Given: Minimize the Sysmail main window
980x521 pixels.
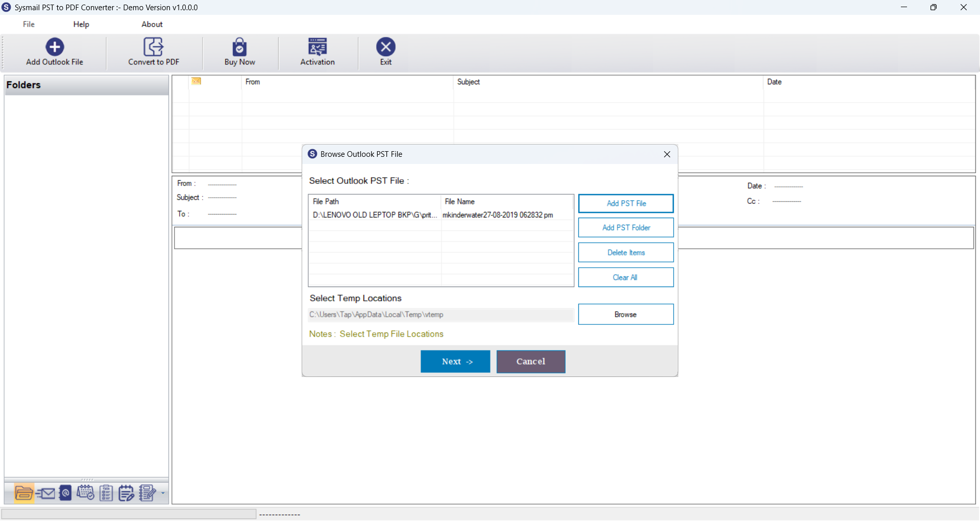Looking at the screenshot, I should 904,7.
